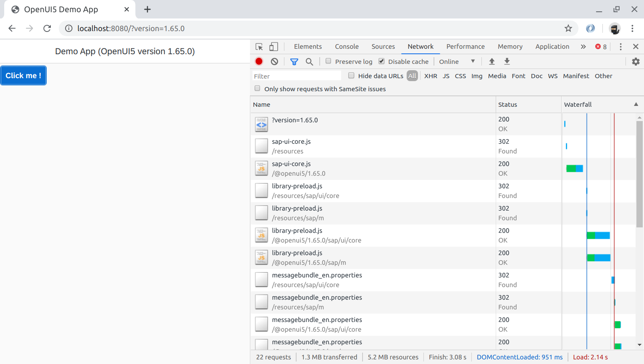Sort requests by the Name column header
Image resolution: width=644 pixels, height=364 pixels.
pyautogui.click(x=373, y=104)
